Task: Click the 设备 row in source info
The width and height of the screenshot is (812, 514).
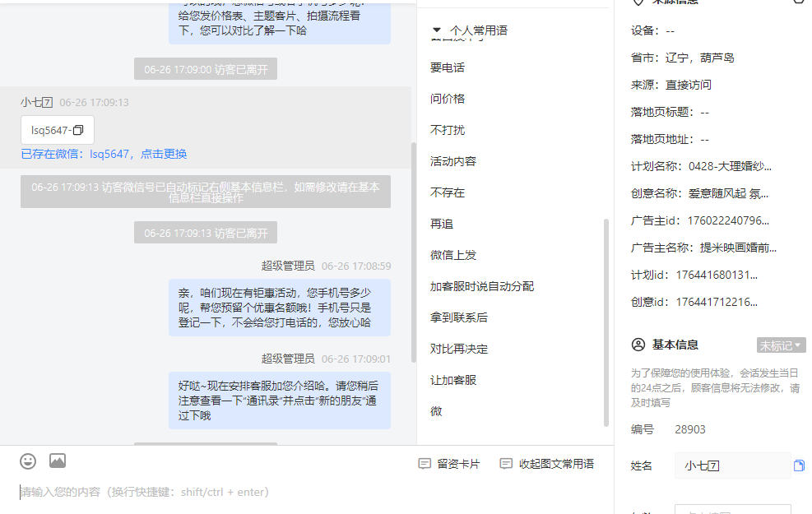Action: click(652, 30)
